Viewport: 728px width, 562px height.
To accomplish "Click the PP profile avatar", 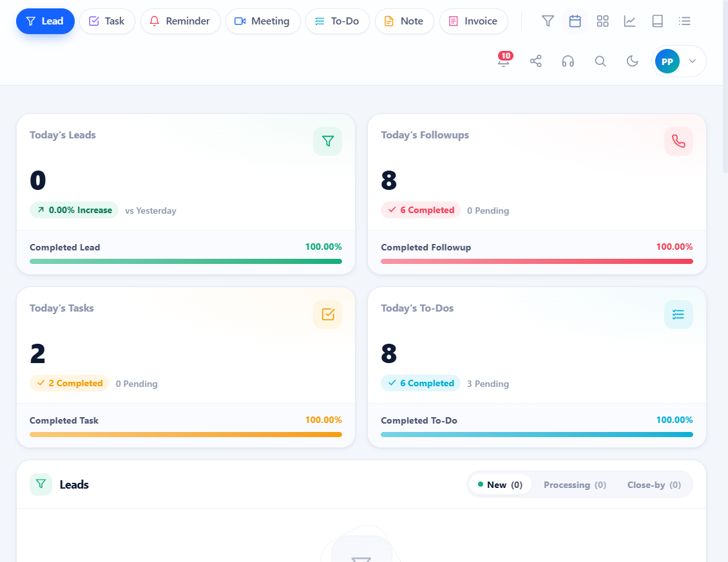I will pos(667,61).
